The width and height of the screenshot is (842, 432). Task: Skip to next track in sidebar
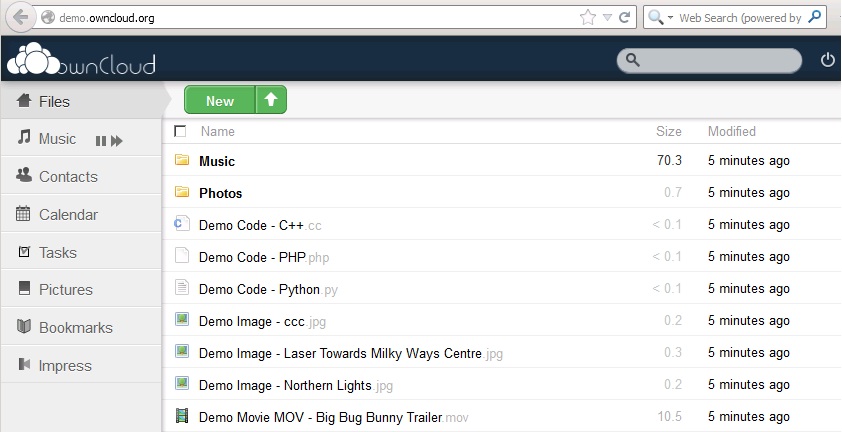(x=117, y=141)
